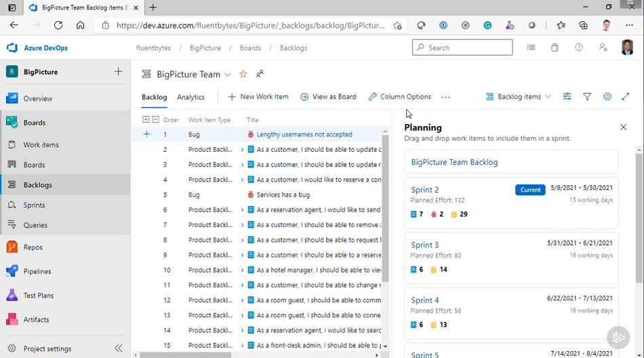Expand backlog row 10 chevron
The width and height of the screenshot is (644, 358).
(242, 270)
